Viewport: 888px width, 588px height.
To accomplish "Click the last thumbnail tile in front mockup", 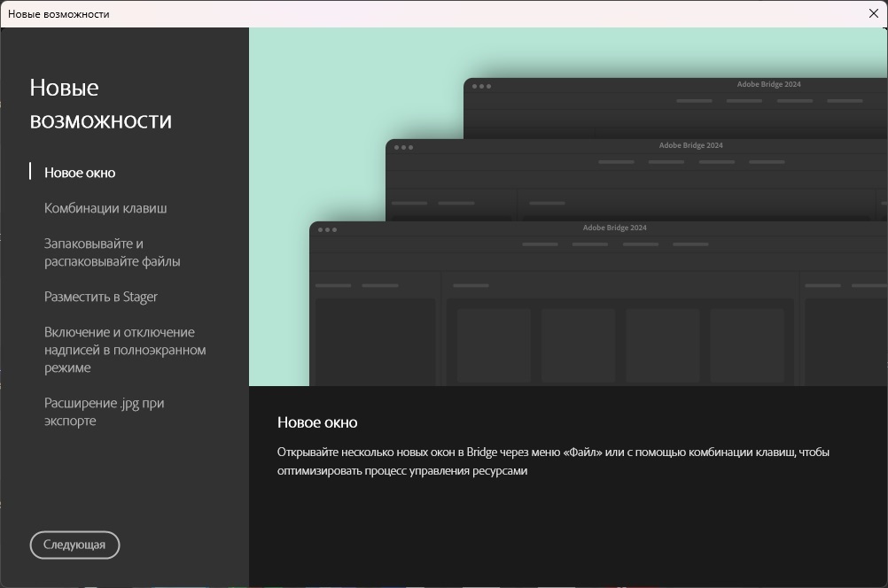I will [x=747, y=345].
